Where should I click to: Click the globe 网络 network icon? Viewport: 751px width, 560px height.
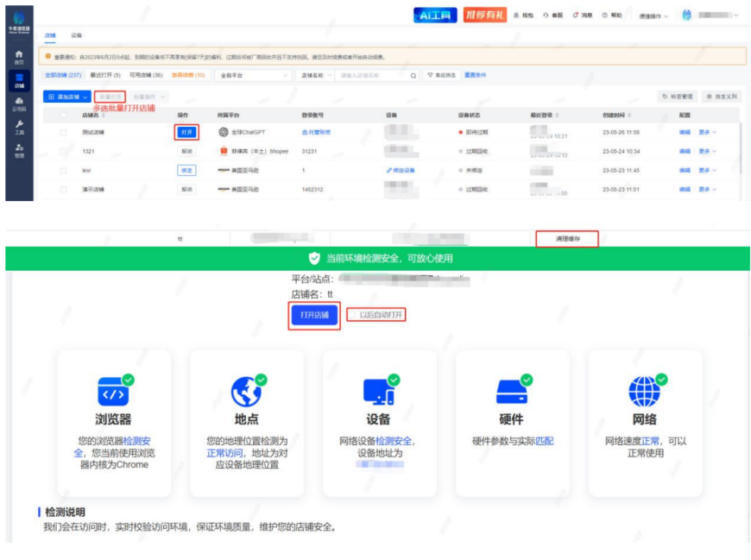[644, 393]
